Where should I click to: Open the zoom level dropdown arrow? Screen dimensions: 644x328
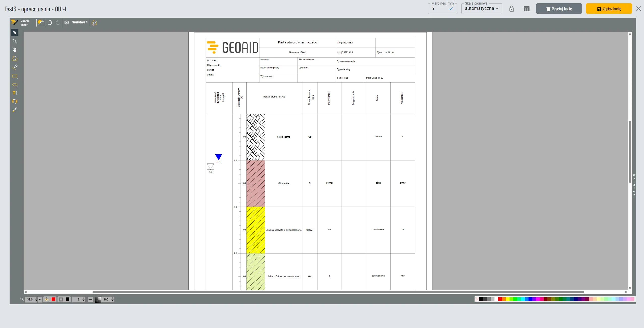click(40, 299)
